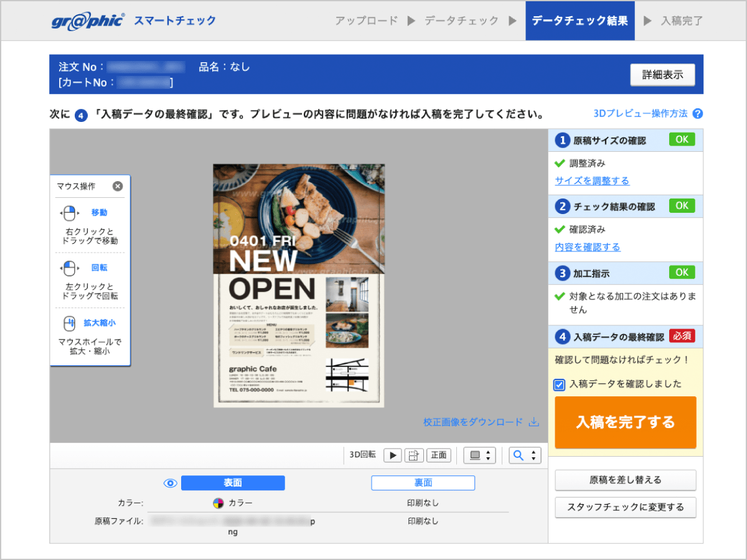Click the 原稿を差し替える button
The height and width of the screenshot is (560, 747).
click(625, 480)
